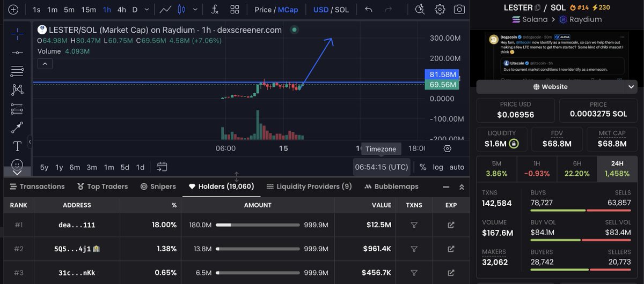Select the 4h timeframe
Image resolution: width=644 pixels, height=284 pixels.
tap(122, 10)
